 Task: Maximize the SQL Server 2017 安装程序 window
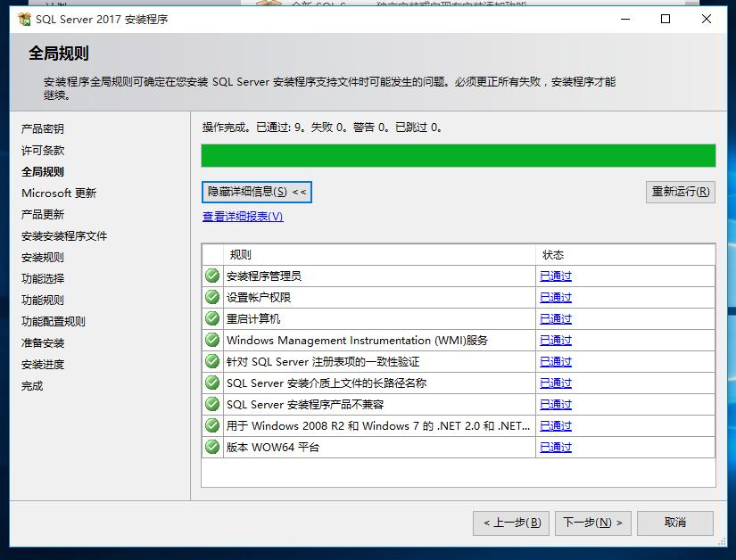pos(666,20)
